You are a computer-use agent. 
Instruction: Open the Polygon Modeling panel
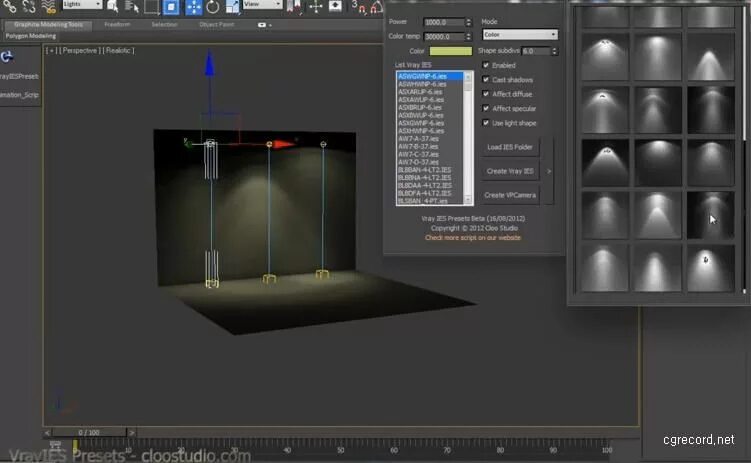[31, 36]
